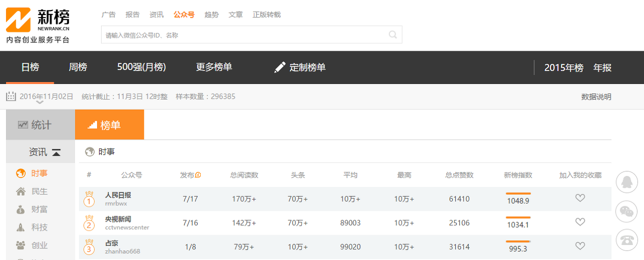Open the QQ contact floating button
Screen dimensions: 644x260
pyautogui.click(x=626, y=182)
